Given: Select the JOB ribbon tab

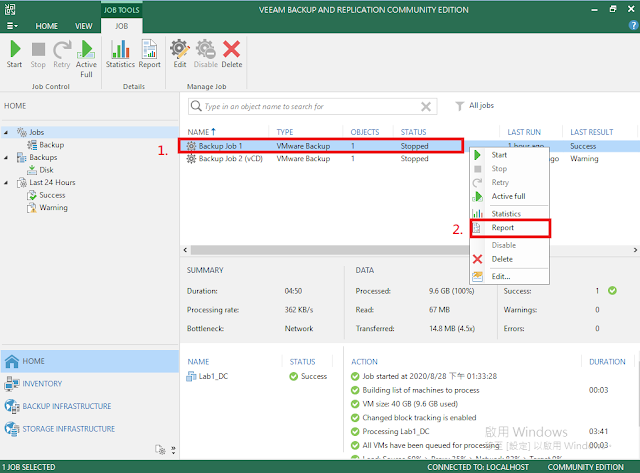Looking at the screenshot, I should point(122,26).
